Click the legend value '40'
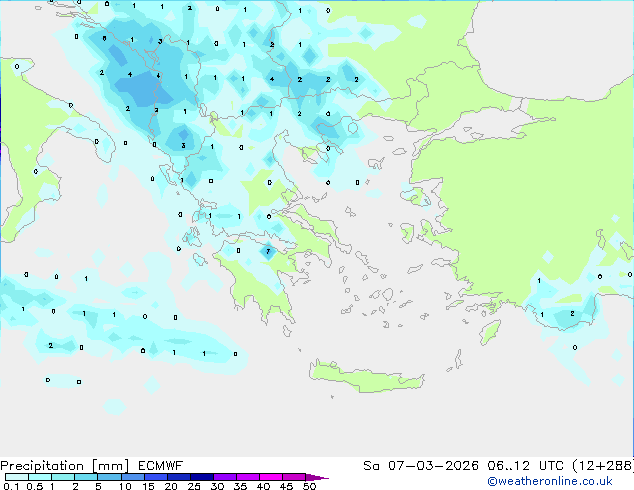 (263, 486)
